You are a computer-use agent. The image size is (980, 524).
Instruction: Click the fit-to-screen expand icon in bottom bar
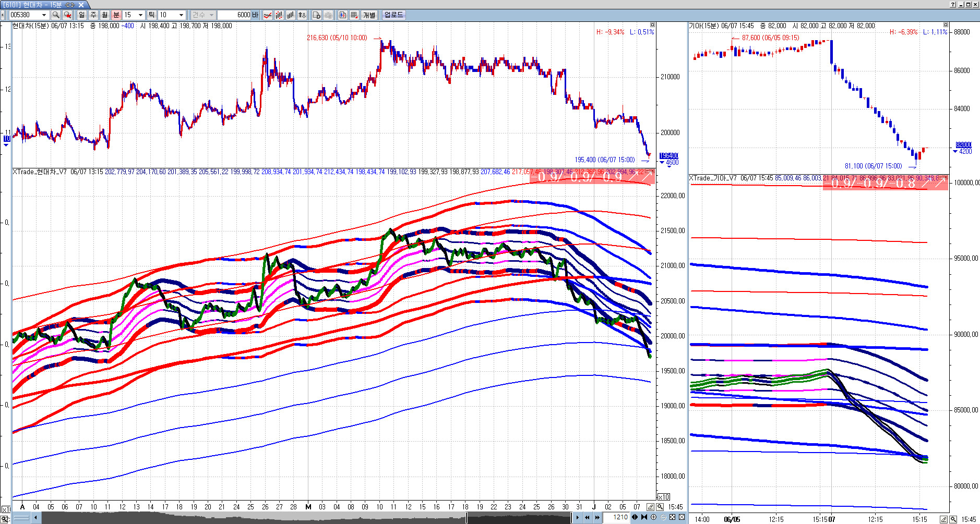tap(673, 517)
